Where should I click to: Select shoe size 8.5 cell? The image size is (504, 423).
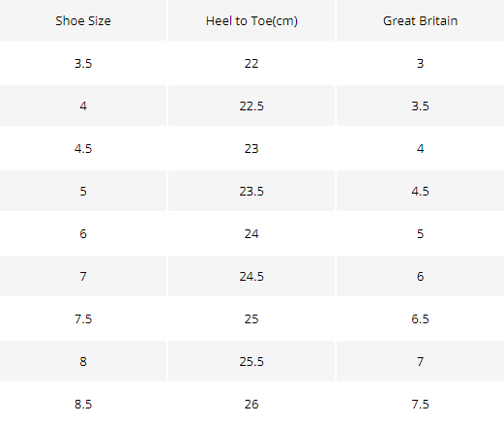click(x=83, y=404)
